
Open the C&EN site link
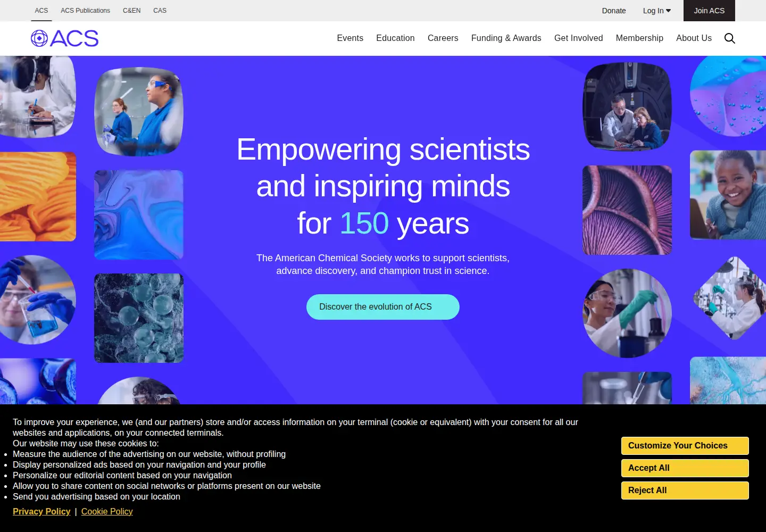pos(131,11)
